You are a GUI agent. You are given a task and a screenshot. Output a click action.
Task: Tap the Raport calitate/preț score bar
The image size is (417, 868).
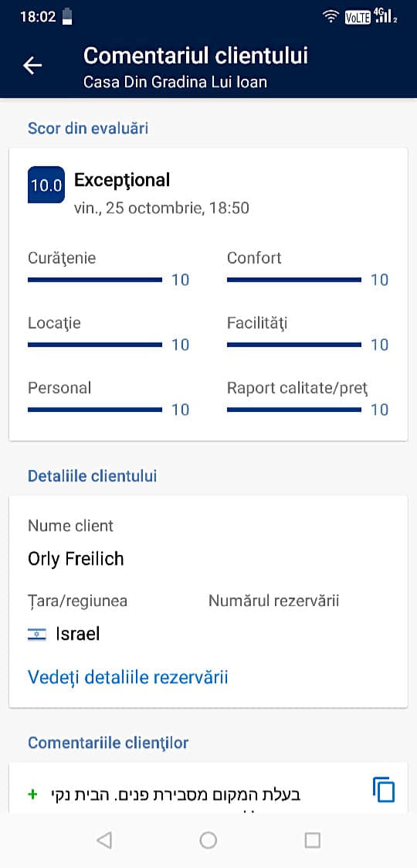coord(293,410)
